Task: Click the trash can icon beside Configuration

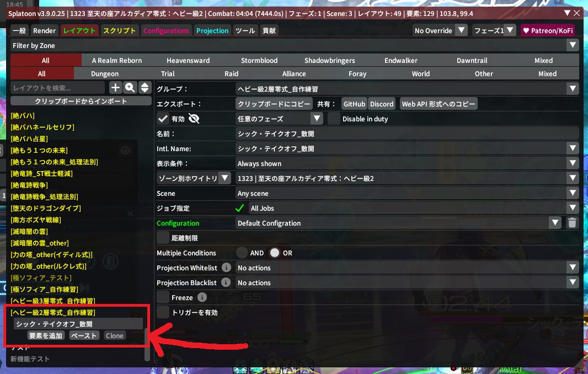Action: coord(572,223)
